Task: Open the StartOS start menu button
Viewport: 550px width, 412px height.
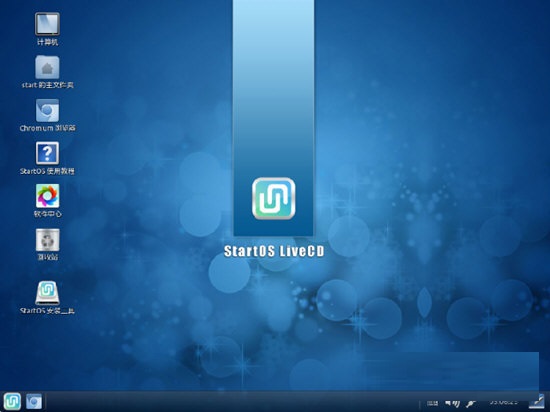Action: [x=12, y=402]
